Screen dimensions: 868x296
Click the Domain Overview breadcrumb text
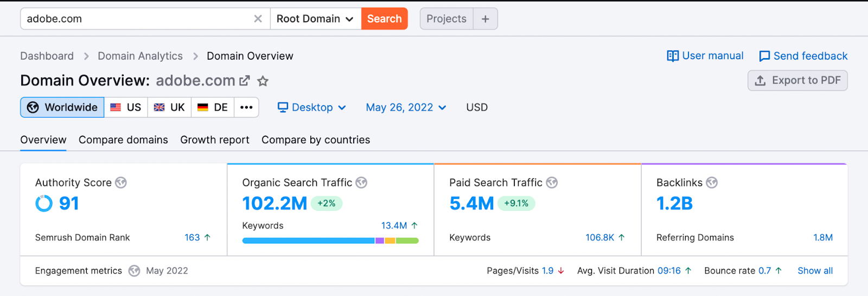(250, 56)
